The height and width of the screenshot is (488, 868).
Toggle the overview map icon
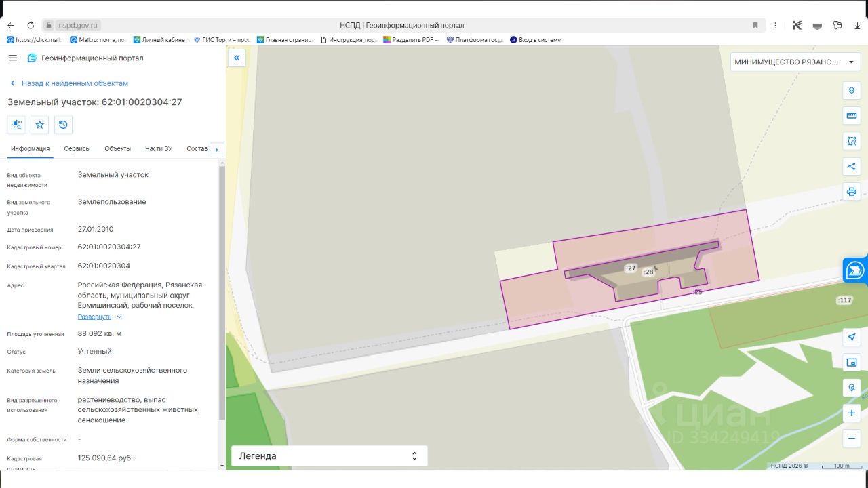pos(852,363)
